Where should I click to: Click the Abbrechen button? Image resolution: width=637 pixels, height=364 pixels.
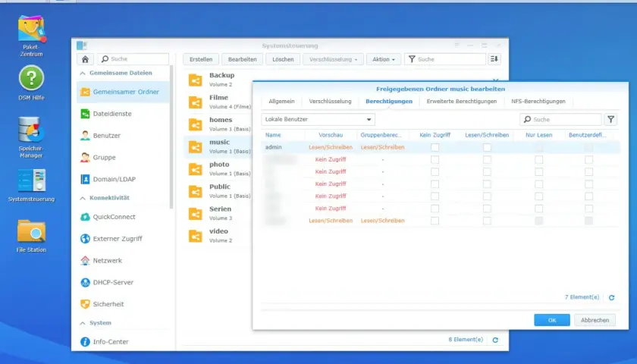(595, 320)
